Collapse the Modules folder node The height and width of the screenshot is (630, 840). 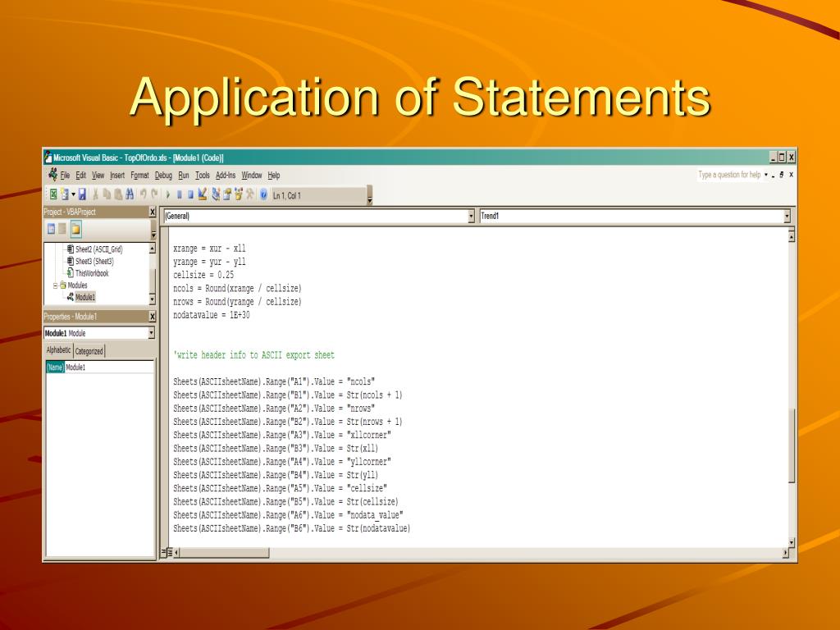55,285
